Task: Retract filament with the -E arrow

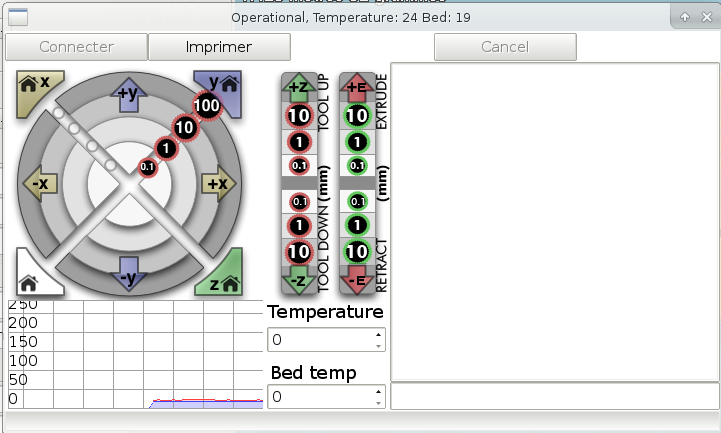Action: (x=357, y=279)
